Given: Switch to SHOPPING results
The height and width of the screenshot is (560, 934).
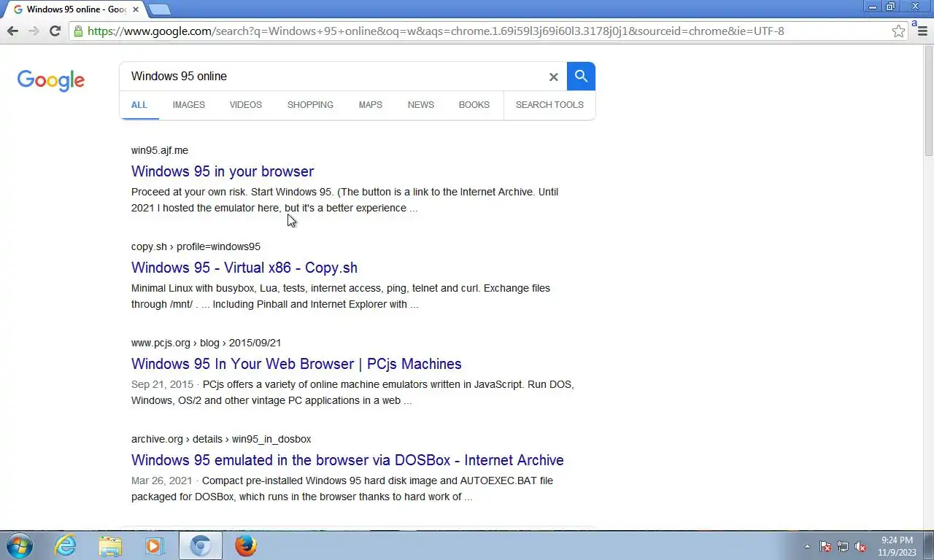Looking at the screenshot, I should click(x=310, y=105).
